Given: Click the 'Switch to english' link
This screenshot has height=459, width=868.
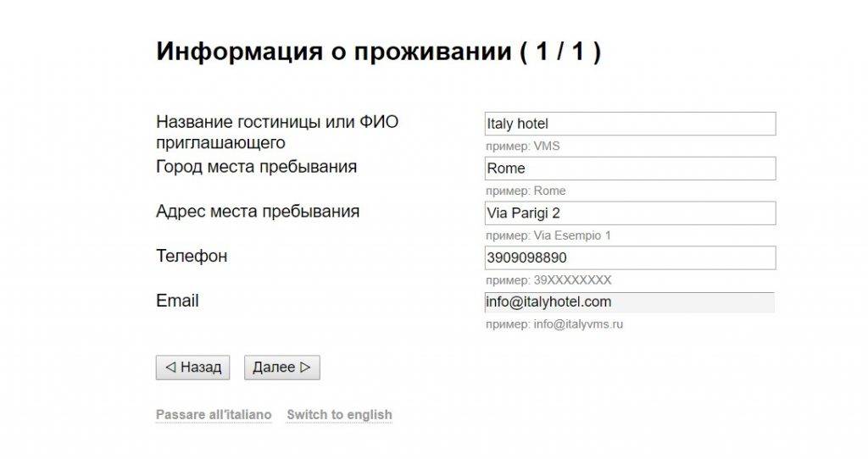Looking at the screenshot, I should [339, 415].
